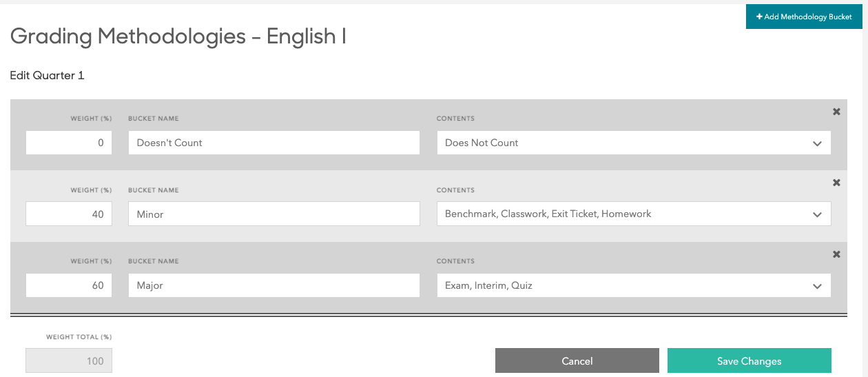Screen dimensions: 868x377
Task: Click the plus Add Methodology Bucket button
Action: [804, 17]
